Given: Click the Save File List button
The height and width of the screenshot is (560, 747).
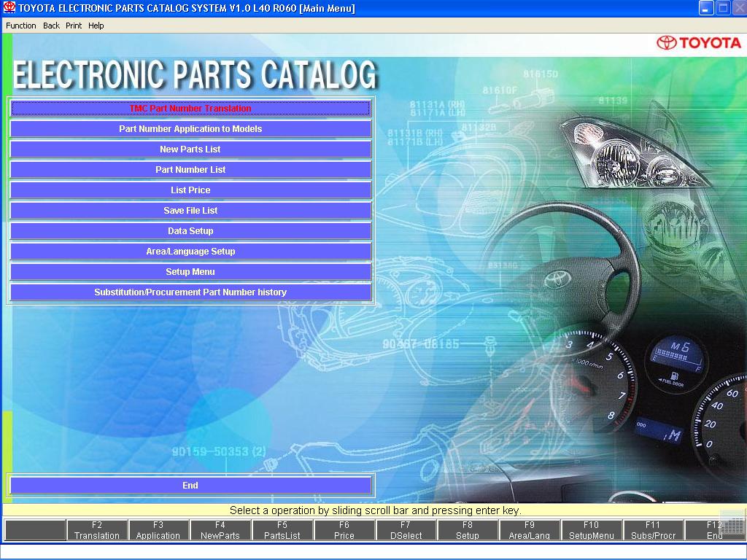Looking at the screenshot, I should (x=190, y=211).
